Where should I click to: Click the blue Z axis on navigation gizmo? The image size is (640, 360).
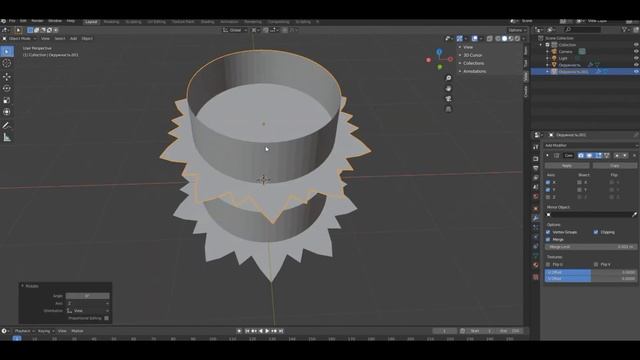pyautogui.click(x=439, y=52)
